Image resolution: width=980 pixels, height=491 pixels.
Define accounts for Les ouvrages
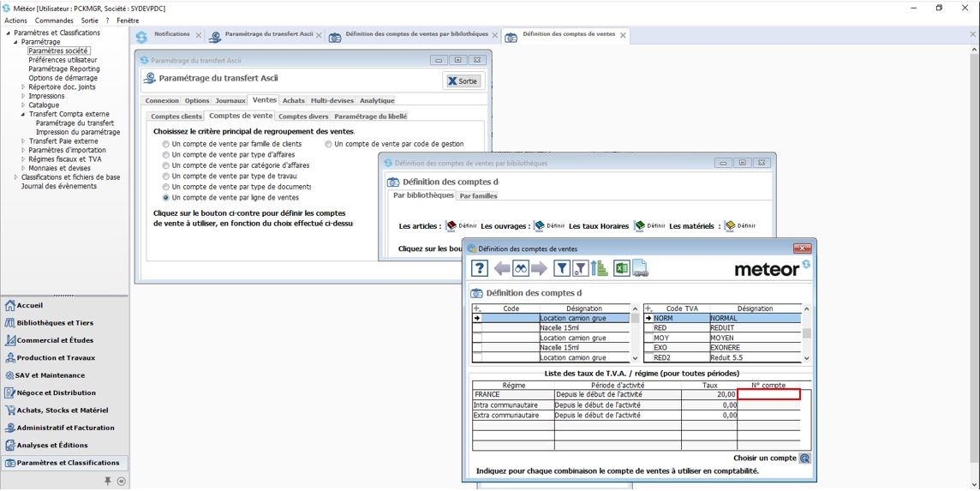(549, 226)
